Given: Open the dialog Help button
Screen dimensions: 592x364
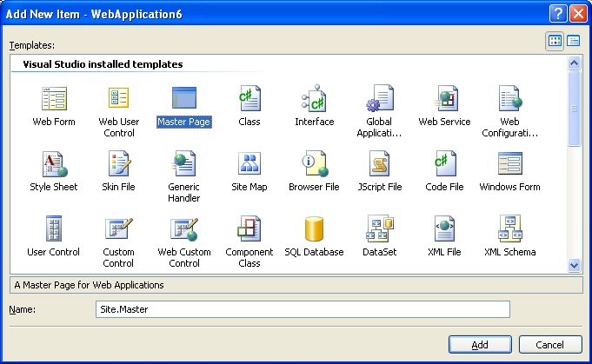Looking at the screenshot, I should point(558,14).
